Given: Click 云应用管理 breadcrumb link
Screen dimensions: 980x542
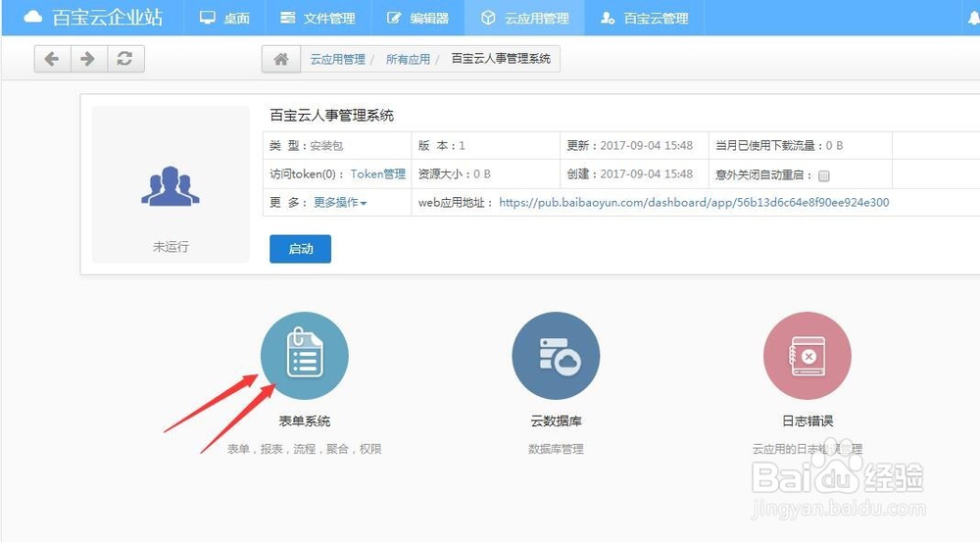Looking at the screenshot, I should (337, 60).
